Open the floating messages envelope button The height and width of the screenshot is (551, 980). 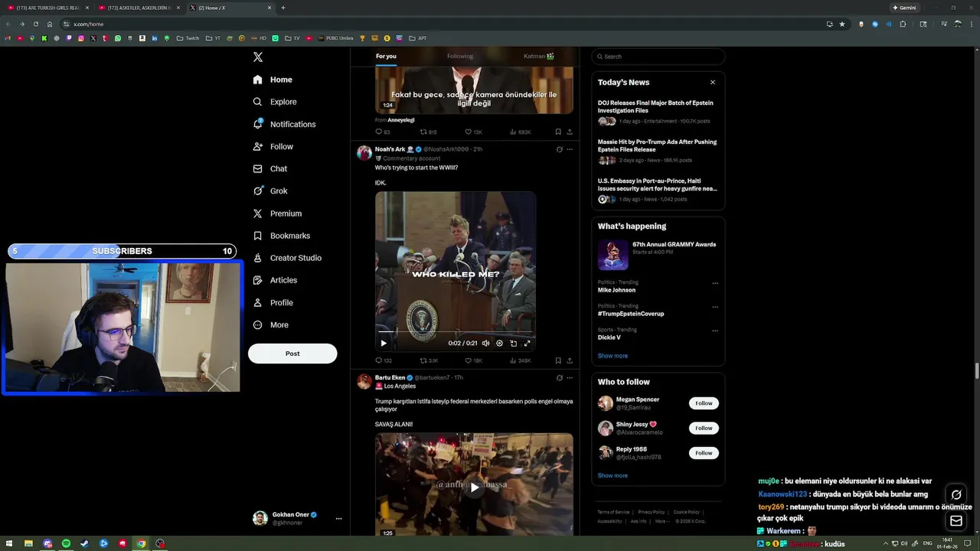click(x=956, y=521)
